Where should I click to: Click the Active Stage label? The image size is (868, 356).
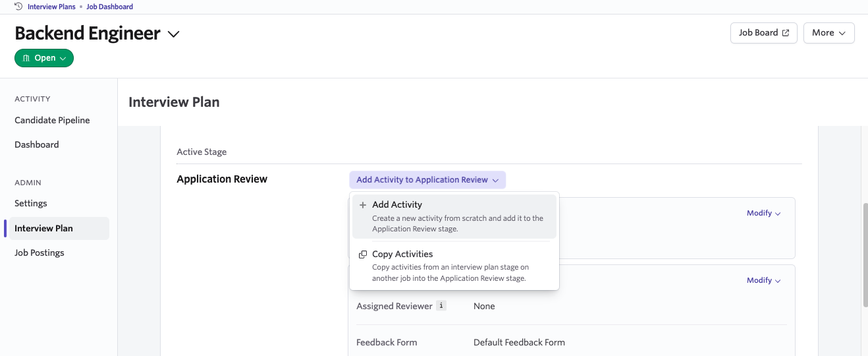pos(202,152)
